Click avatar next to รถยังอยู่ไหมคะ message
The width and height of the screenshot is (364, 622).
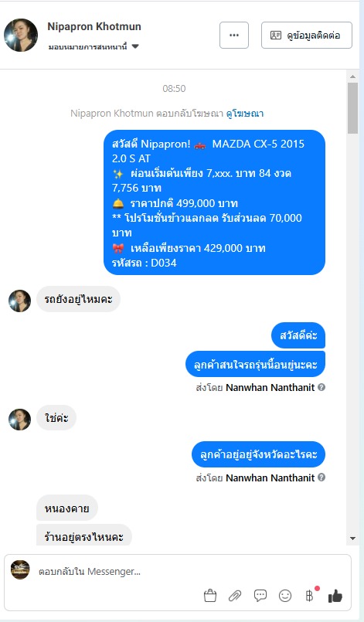coord(20,301)
